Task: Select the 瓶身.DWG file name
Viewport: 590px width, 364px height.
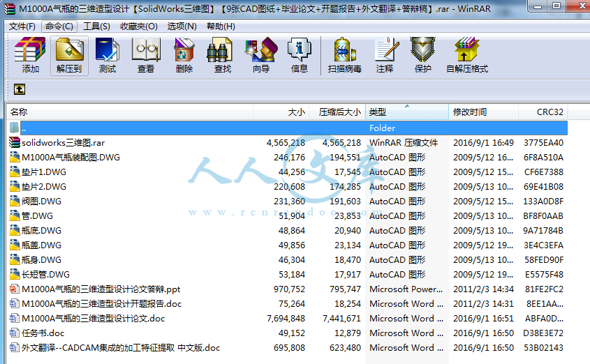Action: click(x=41, y=260)
